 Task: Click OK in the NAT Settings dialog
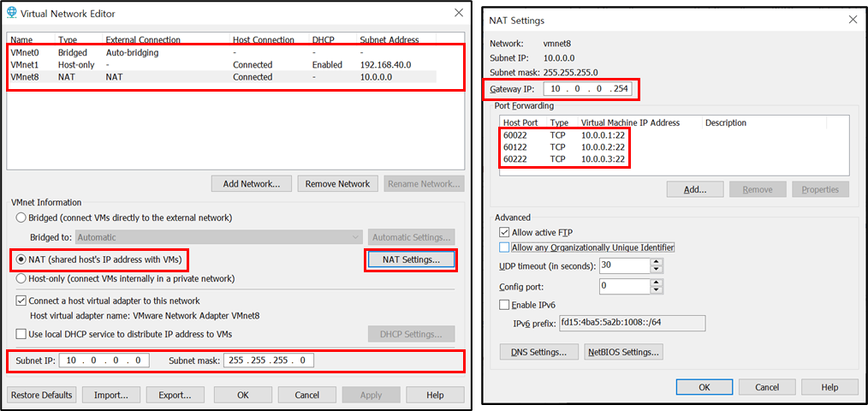tap(705, 387)
